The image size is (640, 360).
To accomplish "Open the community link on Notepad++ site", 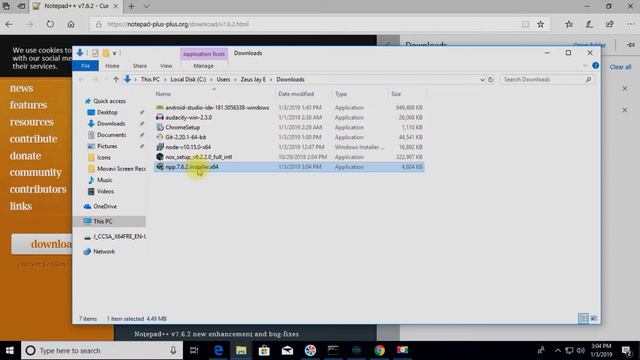I will (x=36, y=172).
